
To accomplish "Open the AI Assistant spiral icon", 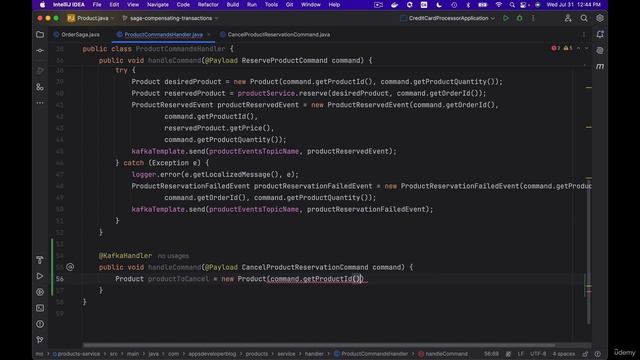I will coord(600,51).
